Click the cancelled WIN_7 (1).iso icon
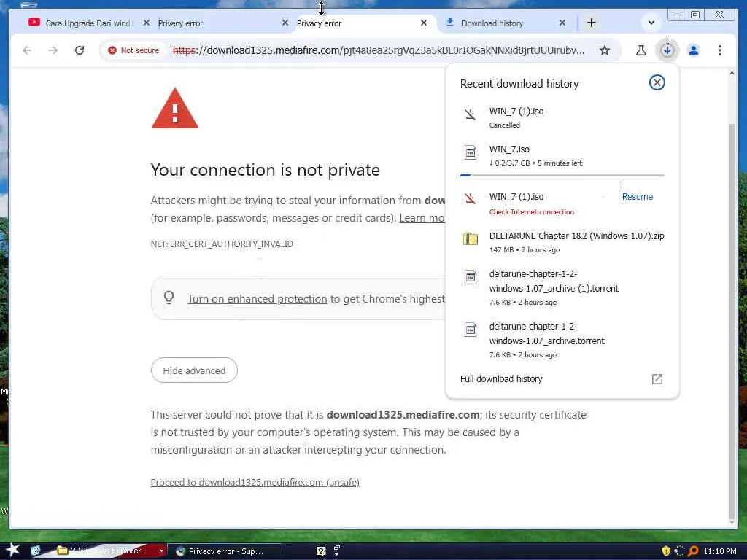Image resolution: width=747 pixels, height=560 pixels. (x=471, y=114)
